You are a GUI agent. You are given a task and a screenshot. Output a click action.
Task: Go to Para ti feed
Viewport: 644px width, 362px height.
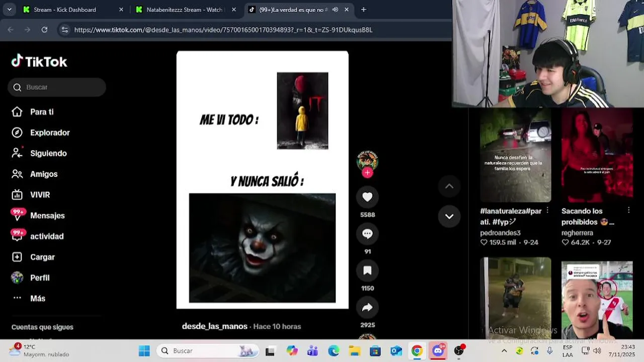pyautogui.click(x=42, y=112)
